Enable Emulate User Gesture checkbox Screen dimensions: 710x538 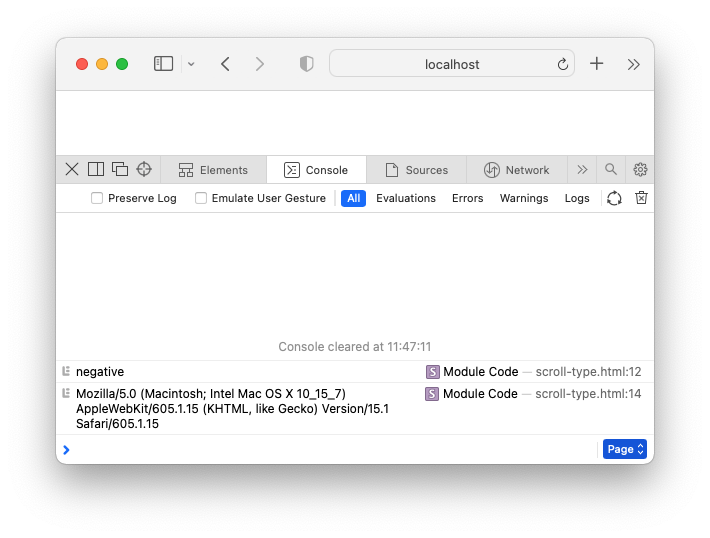pos(201,198)
